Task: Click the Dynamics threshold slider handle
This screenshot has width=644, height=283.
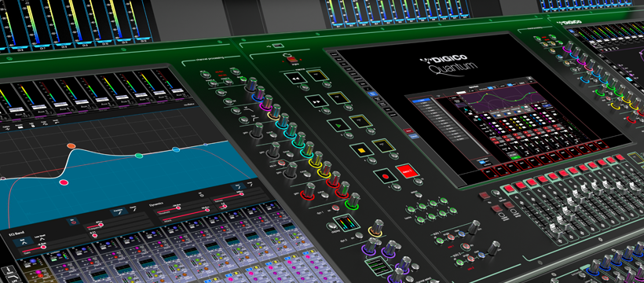Action: click(x=178, y=208)
